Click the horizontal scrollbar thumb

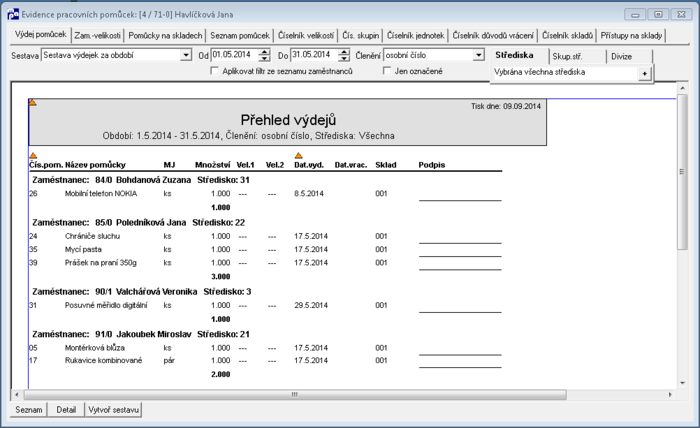pos(295,395)
